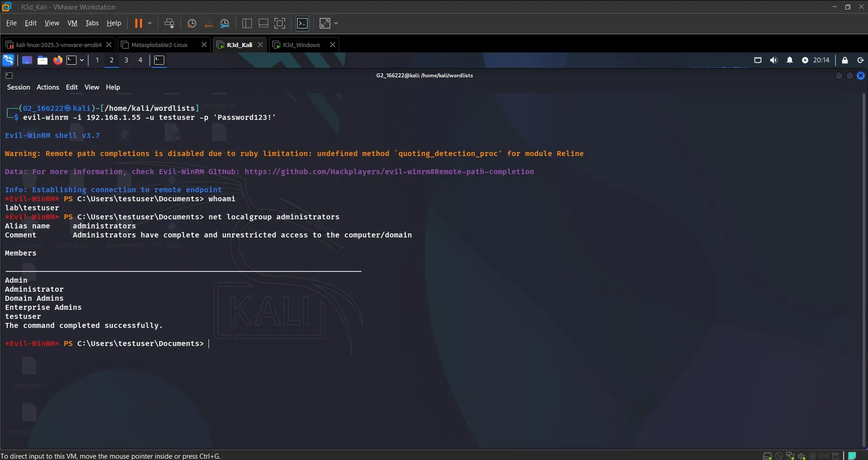Viewport: 868px width, 460px height.
Task: Launch terminal emulator from panel
Action: [x=71, y=60]
